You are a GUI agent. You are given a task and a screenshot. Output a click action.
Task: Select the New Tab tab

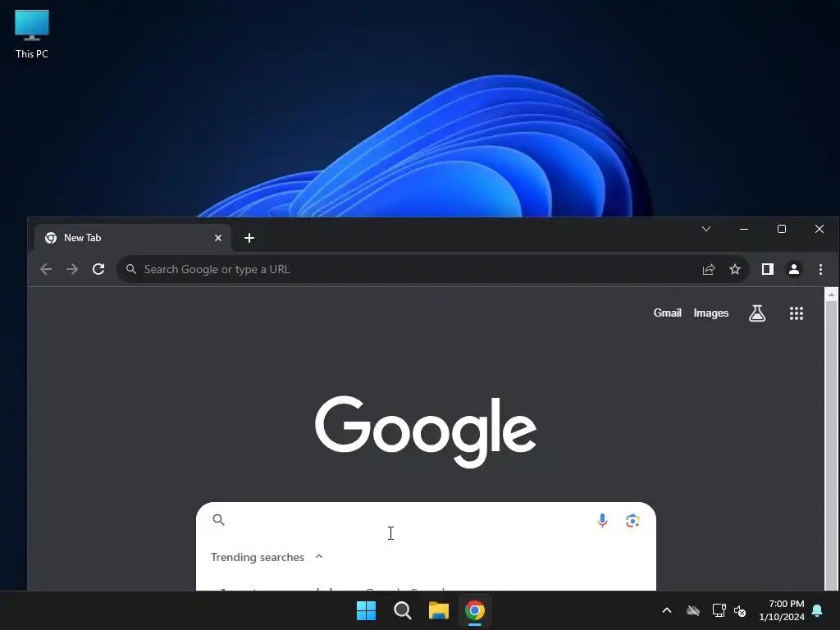point(133,238)
